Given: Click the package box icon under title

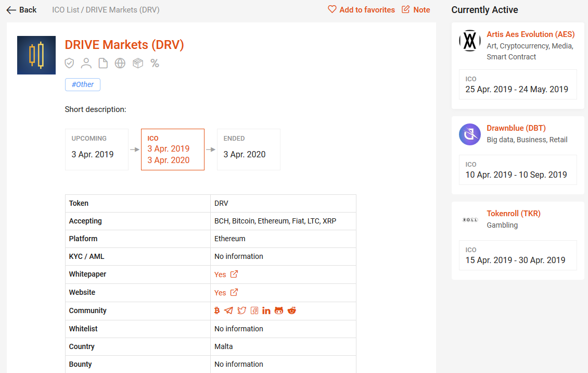Looking at the screenshot, I should [x=137, y=63].
